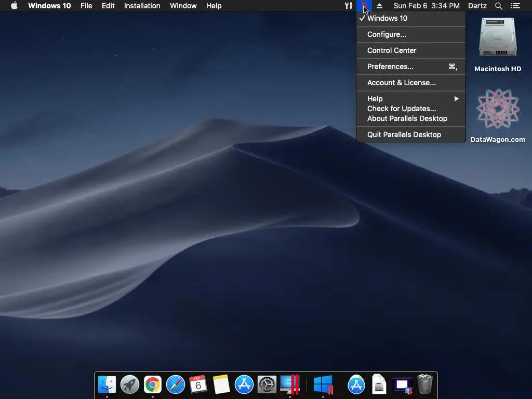Launch Safari from the Dock
This screenshot has height=399, width=532.
pos(176,385)
